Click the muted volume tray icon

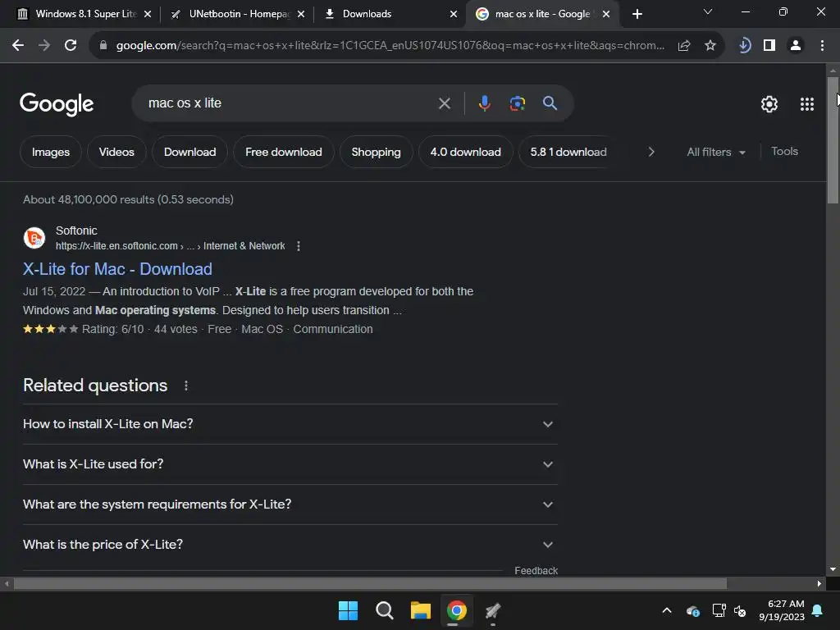(x=741, y=610)
